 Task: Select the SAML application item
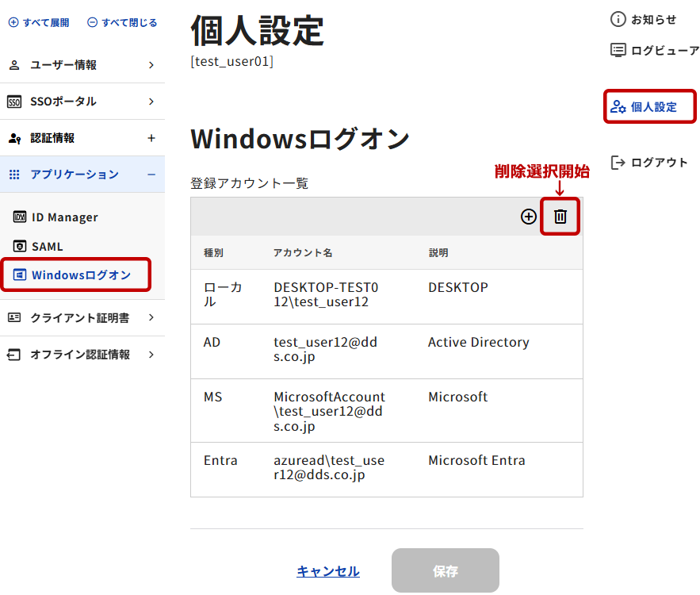(47, 247)
